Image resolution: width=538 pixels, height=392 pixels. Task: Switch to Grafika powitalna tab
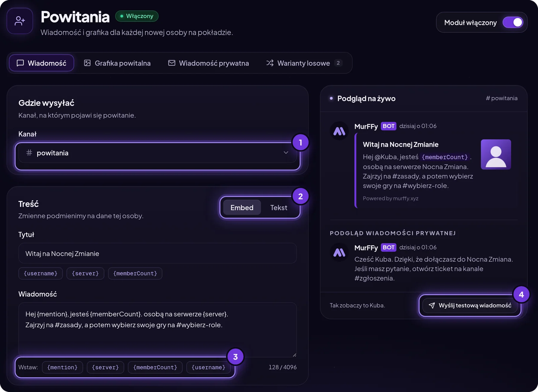pyautogui.click(x=117, y=63)
